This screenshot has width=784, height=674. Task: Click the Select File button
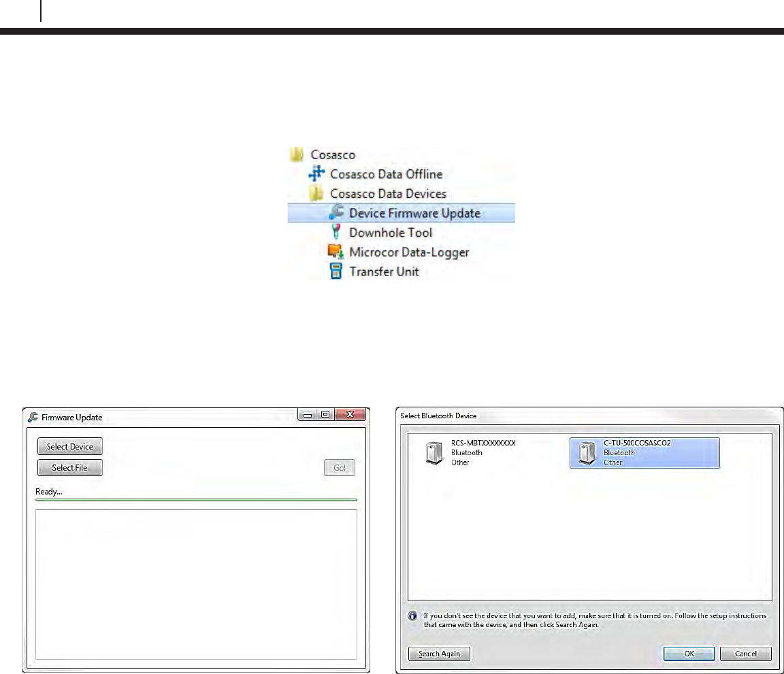(x=70, y=468)
